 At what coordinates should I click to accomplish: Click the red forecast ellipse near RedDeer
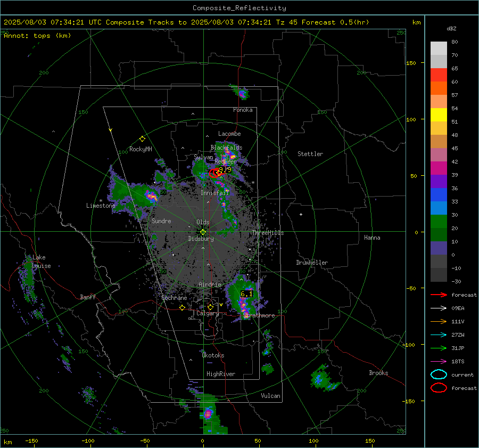click(x=214, y=173)
